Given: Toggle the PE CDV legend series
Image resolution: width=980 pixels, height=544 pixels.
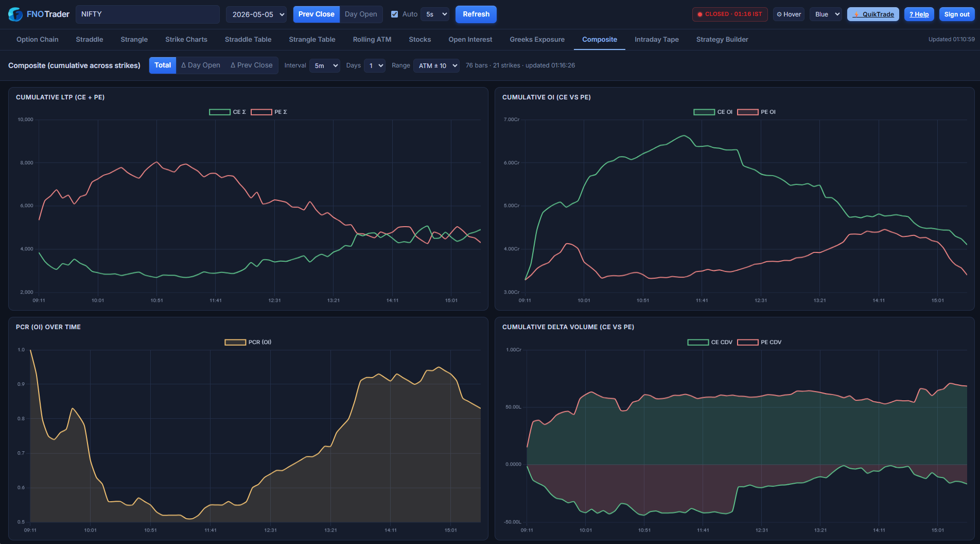Looking at the screenshot, I should point(759,342).
